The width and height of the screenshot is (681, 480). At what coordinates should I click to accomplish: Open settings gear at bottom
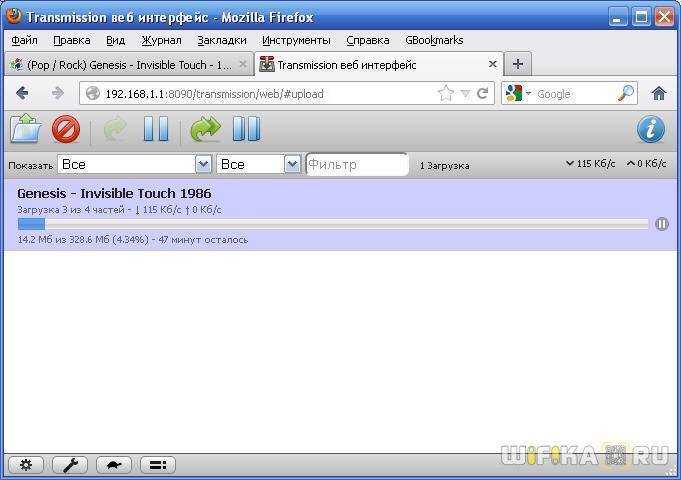click(26, 465)
